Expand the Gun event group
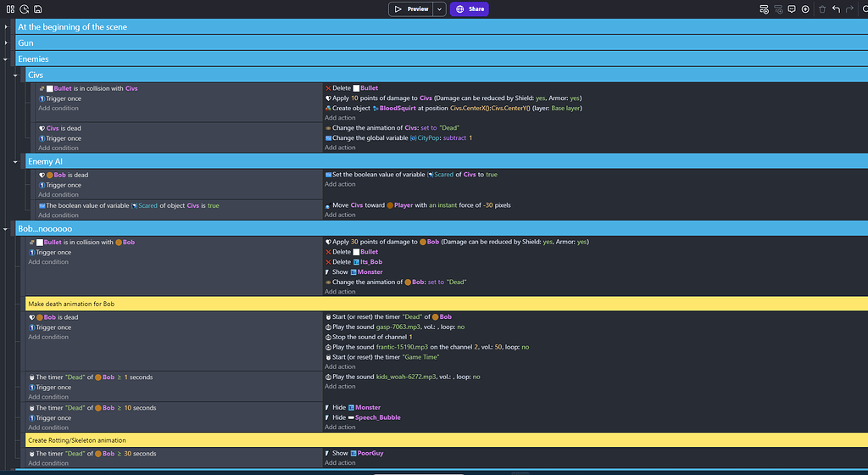Image resolution: width=868 pixels, height=475 pixels. [x=6, y=42]
